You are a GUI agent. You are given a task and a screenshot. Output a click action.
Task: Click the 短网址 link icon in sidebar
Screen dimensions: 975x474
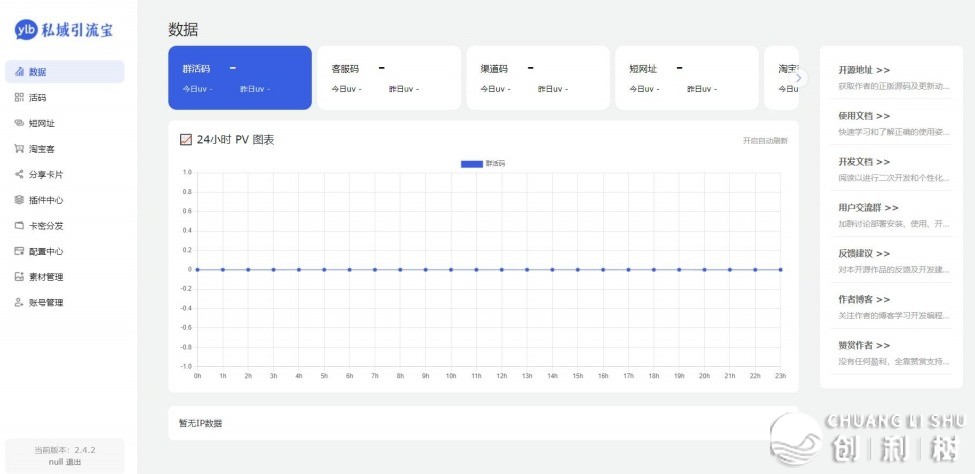(19, 123)
